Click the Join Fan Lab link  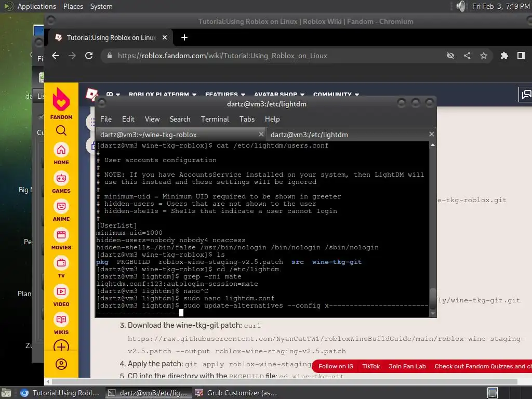(407, 366)
